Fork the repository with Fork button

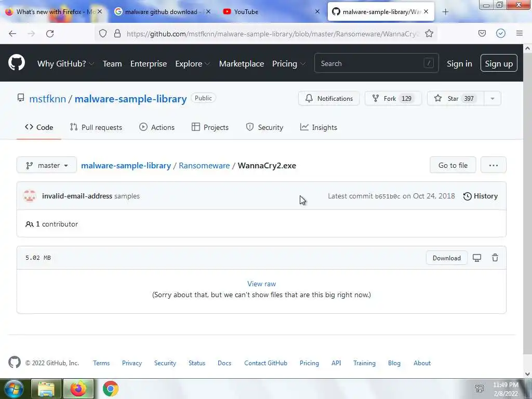tap(393, 98)
